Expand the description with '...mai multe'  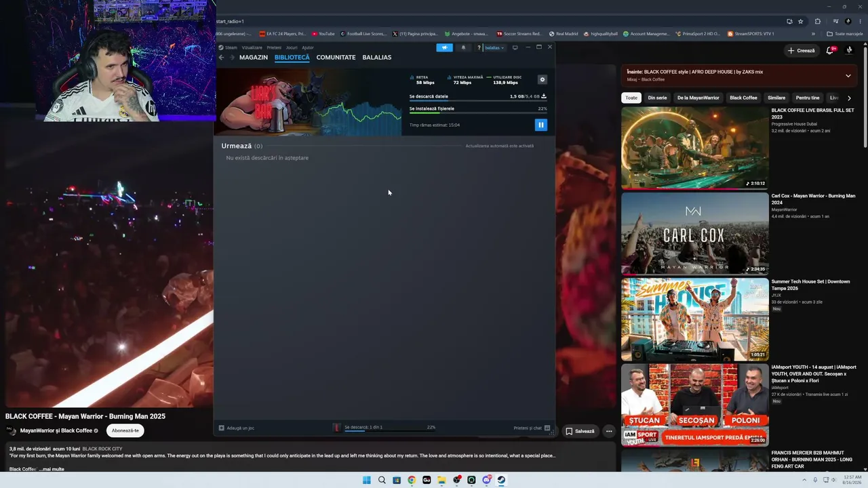point(52,469)
